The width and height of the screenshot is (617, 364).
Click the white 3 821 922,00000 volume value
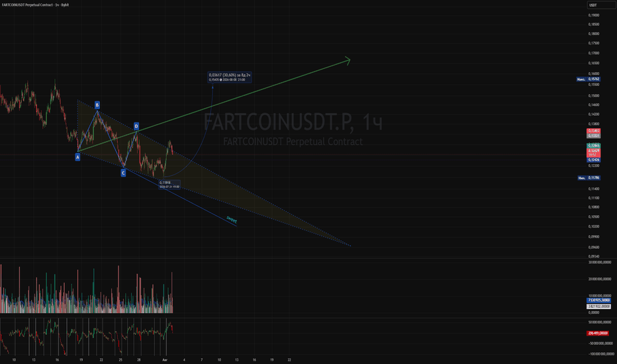point(599,306)
